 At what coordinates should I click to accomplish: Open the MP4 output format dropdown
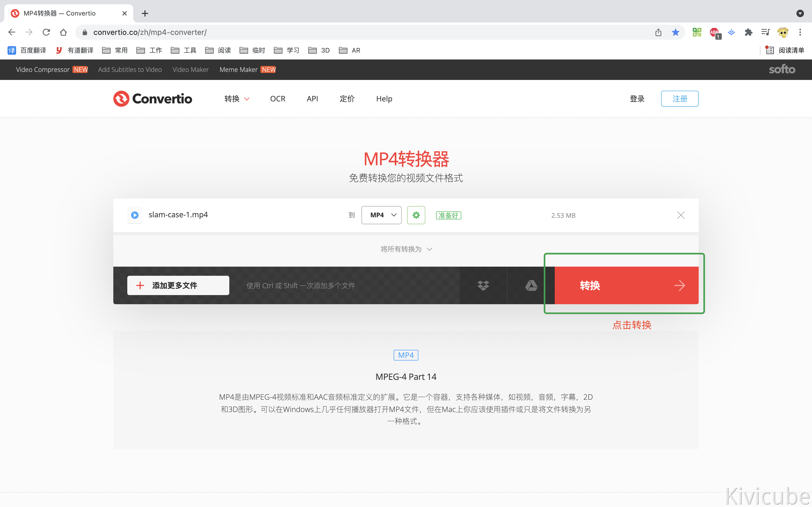(x=382, y=215)
